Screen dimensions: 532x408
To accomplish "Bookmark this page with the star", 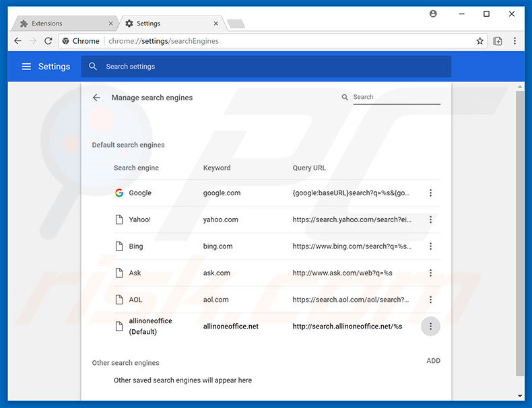I will [479, 41].
